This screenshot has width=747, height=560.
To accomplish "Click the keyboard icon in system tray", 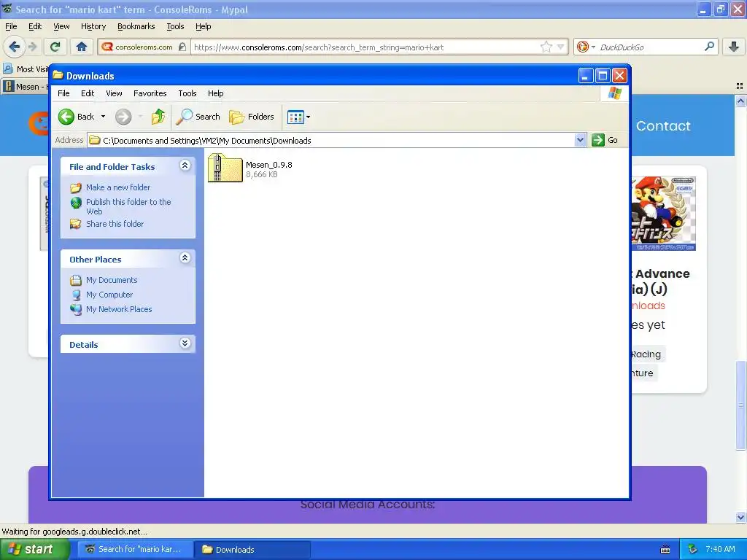I will point(665,550).
